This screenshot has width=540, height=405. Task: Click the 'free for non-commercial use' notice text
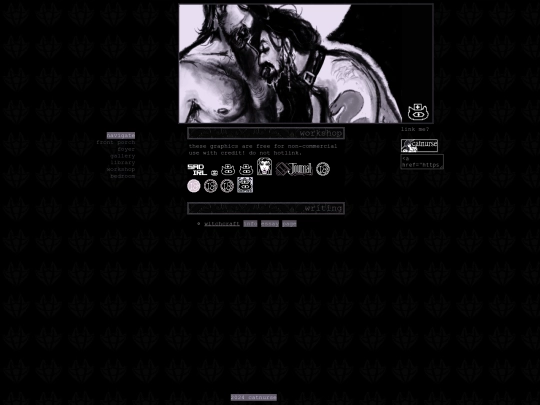click(263, 149)
